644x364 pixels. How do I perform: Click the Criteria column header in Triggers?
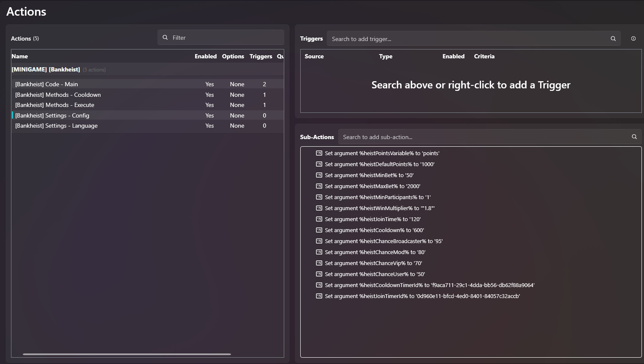[484, 56]
